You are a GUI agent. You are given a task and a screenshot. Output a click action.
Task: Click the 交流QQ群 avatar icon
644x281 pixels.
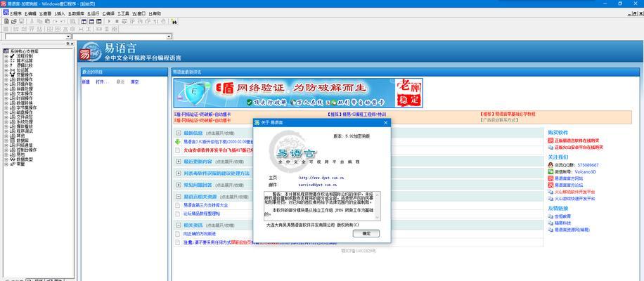(550, 165)
